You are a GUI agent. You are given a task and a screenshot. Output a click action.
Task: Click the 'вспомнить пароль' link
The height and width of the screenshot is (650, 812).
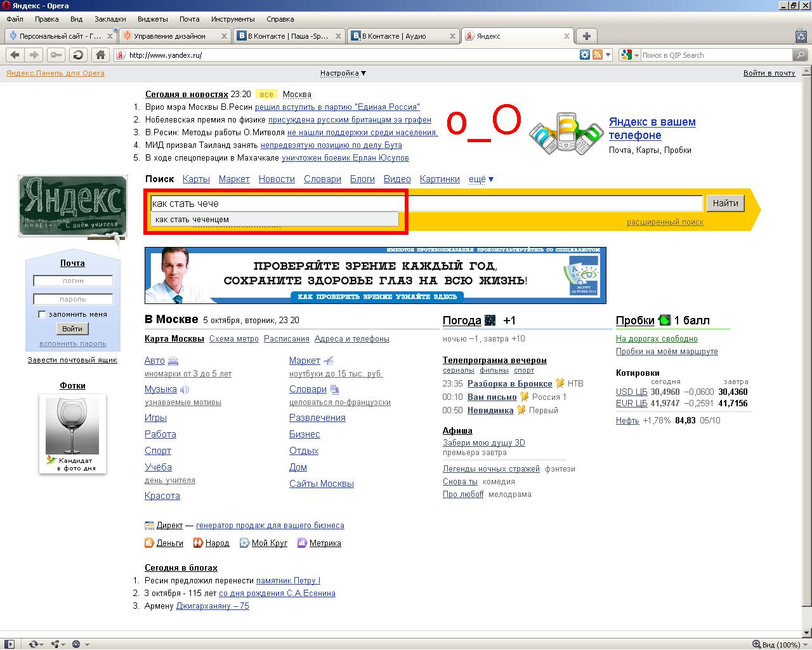[x=73, y=343]
